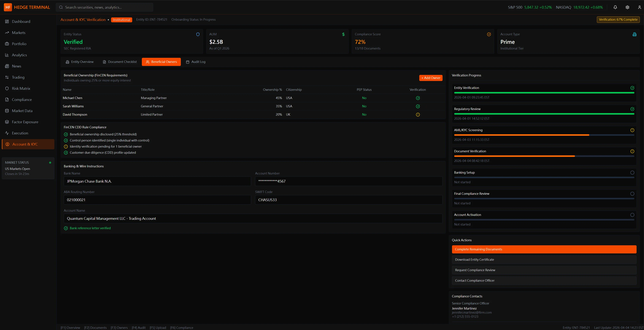Click the AML/KYC Screening warning indicator
The width and height of the screenshot is (644, 330).
pos(633,130)
